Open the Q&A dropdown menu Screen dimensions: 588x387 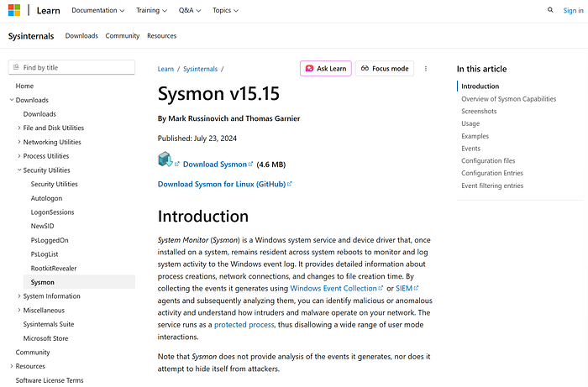[190, 10]
